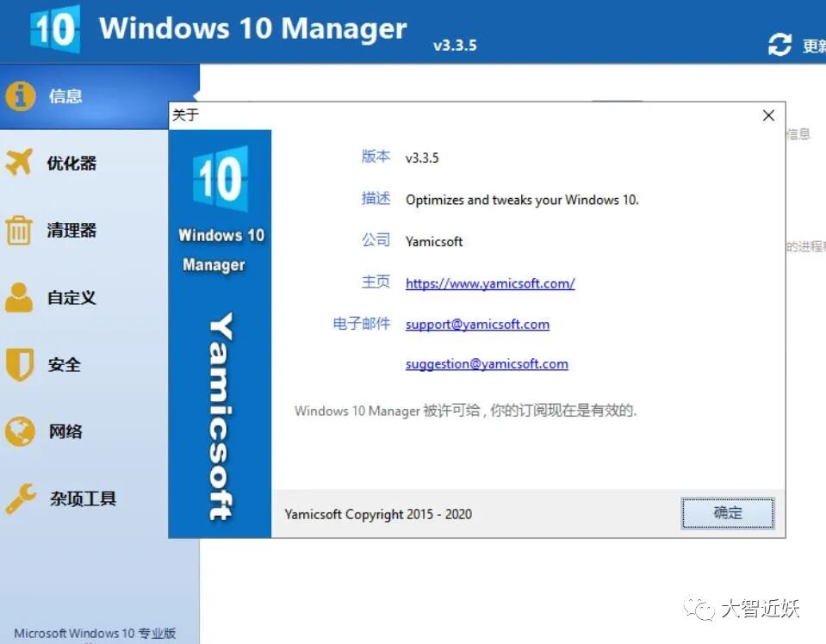
Task: Click the 更新 label in the header
Action: 814,46
